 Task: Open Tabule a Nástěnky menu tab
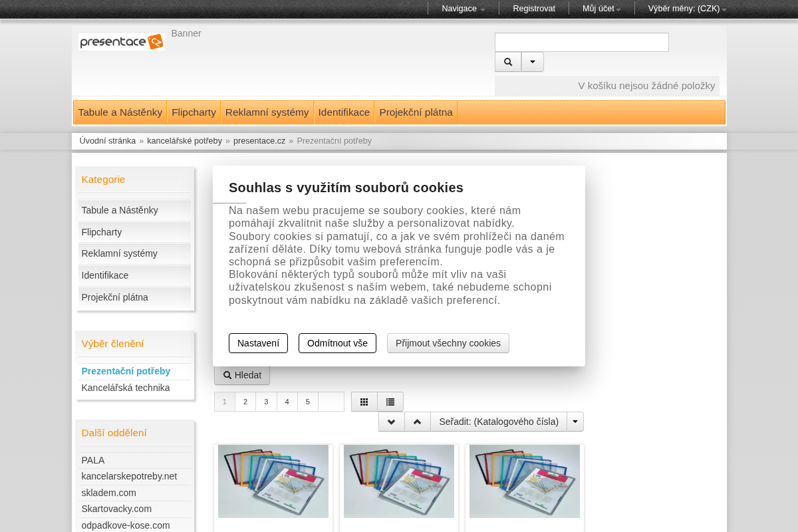point(120,112)
